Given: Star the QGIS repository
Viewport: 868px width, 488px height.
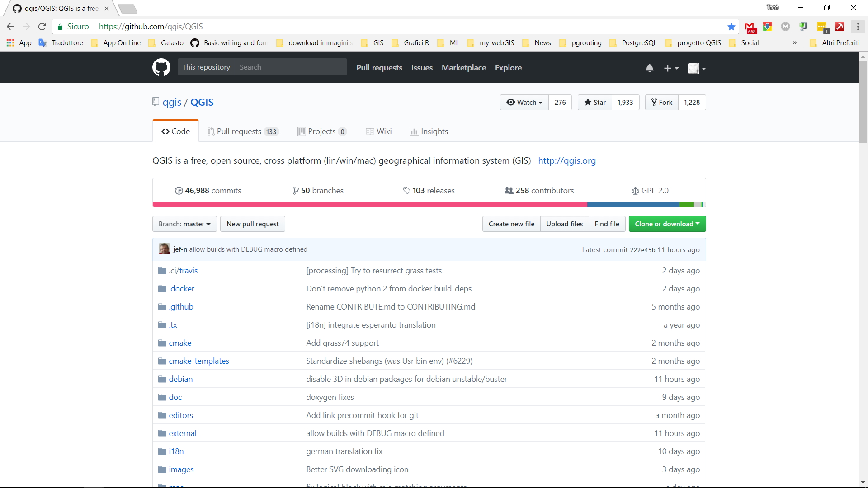Looking at the screenshot, I should [x=595, y=102].
